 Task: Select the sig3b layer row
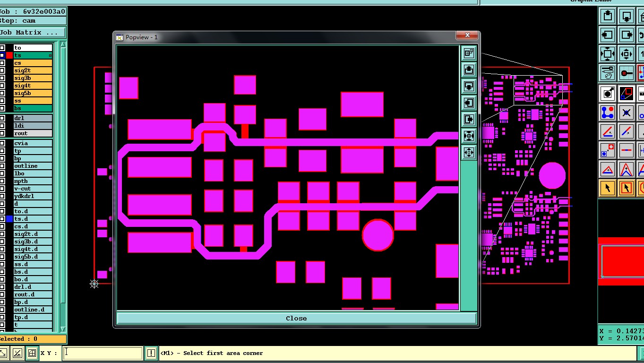pos(33,78)
